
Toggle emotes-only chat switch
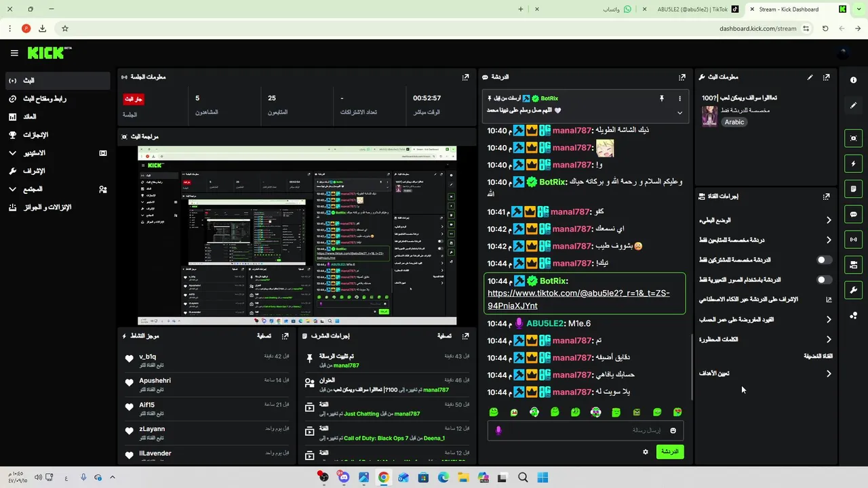(x=824, y=280)
